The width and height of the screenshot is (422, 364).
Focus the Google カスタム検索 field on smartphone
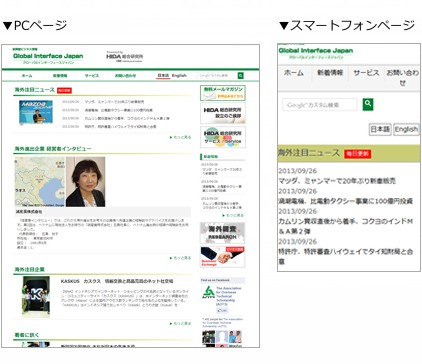(x=320, y=105)
